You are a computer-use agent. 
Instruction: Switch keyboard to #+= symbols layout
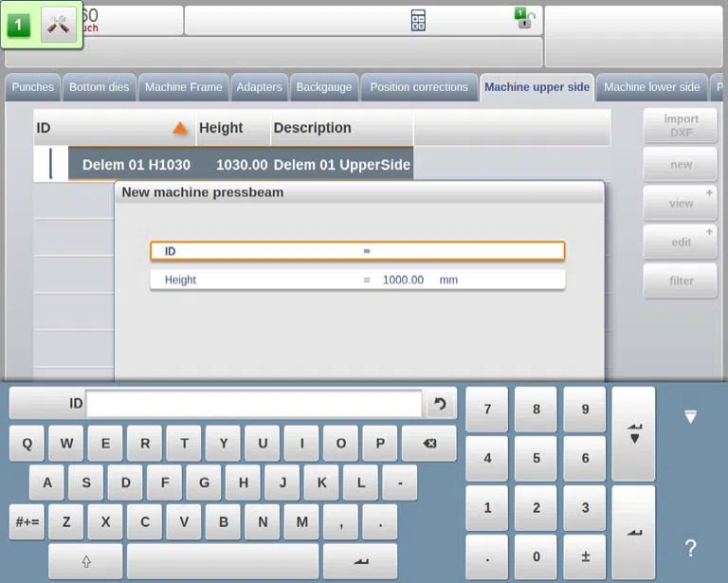[27, 522]
